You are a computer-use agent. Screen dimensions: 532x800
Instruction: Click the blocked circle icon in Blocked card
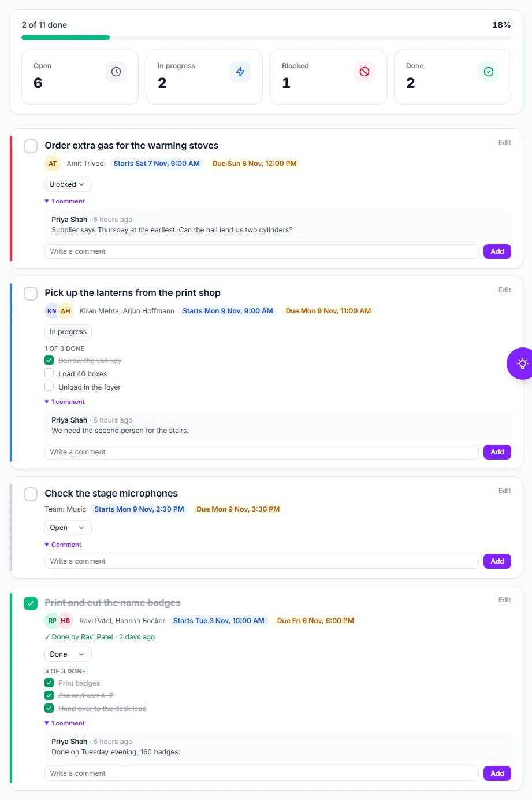click(364, 72)
